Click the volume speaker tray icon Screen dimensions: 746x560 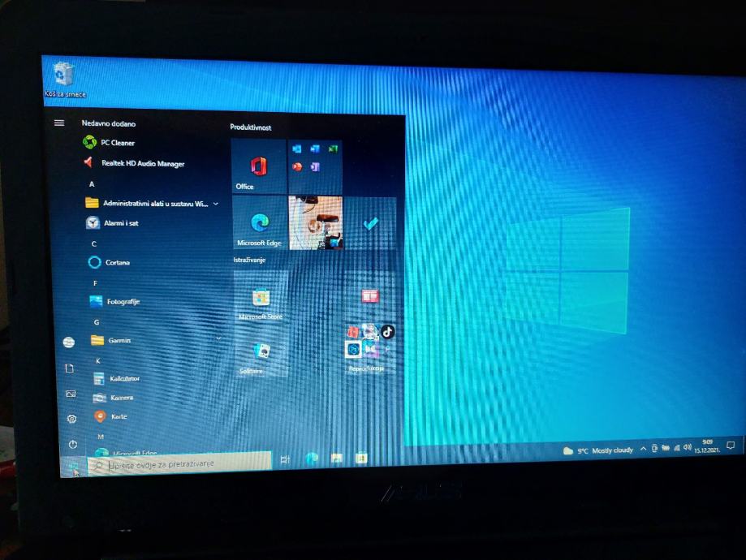point(687,447)
